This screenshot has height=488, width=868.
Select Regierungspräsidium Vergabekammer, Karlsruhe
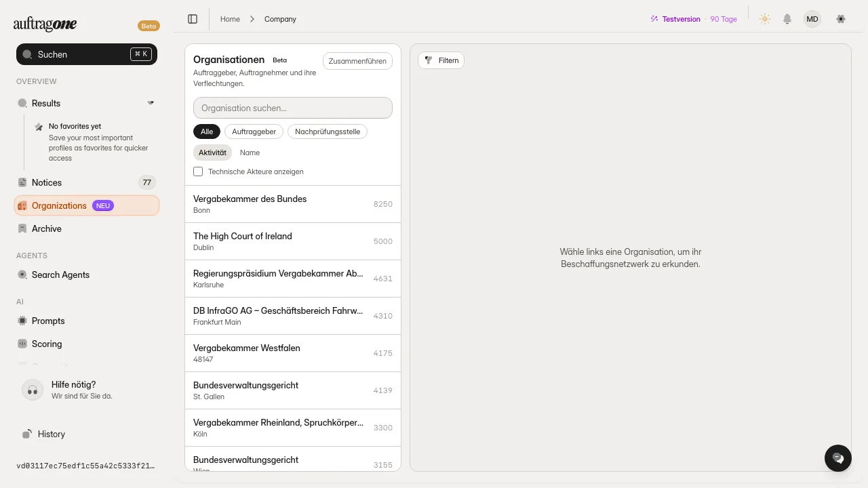click(x=293, y=279)
